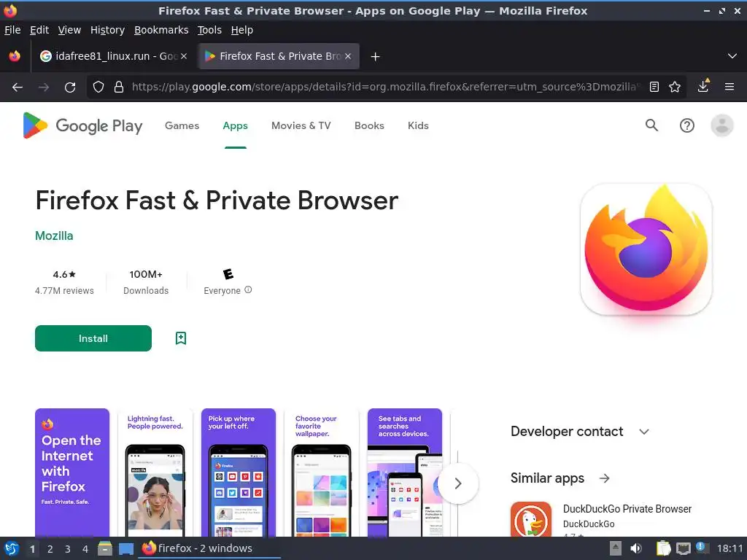Switch to workspace 3 in the taskbar
This screenshot has height=560, width=747.
67,549
